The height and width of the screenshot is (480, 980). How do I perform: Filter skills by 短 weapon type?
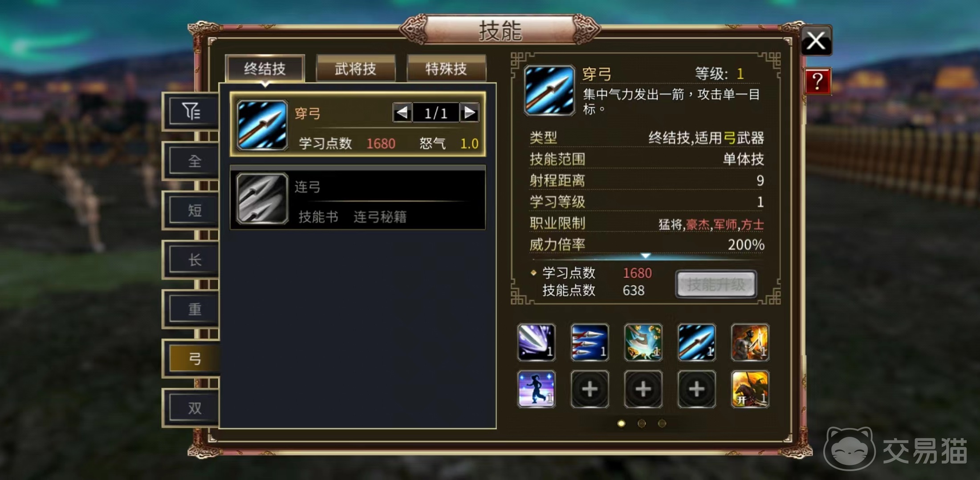[194, 210]
